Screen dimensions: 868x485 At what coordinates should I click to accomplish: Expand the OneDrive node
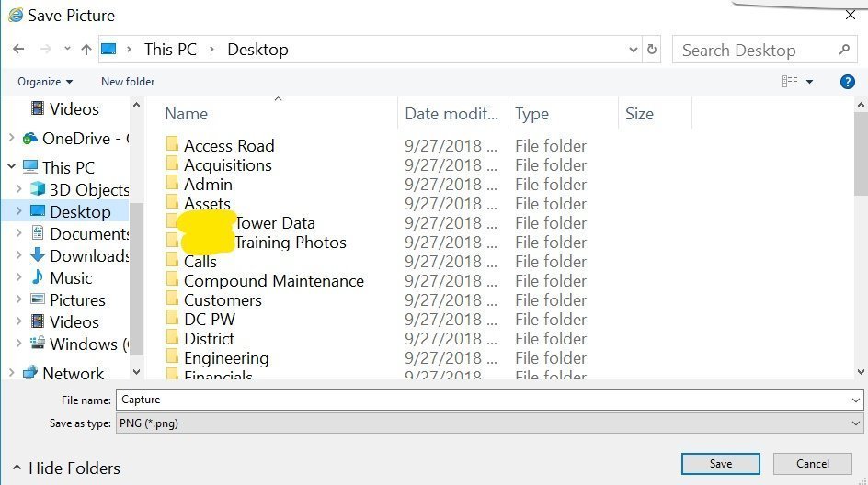point(12,138)
